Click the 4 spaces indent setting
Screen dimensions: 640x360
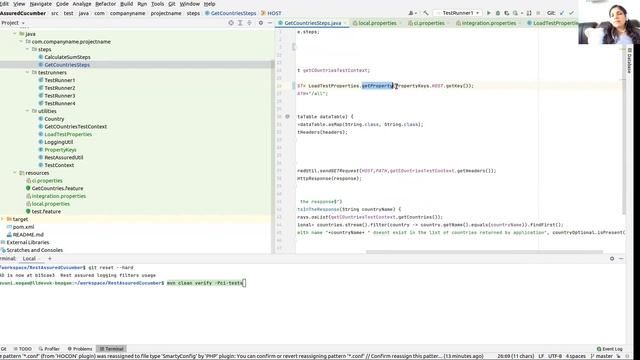[576, 356]
